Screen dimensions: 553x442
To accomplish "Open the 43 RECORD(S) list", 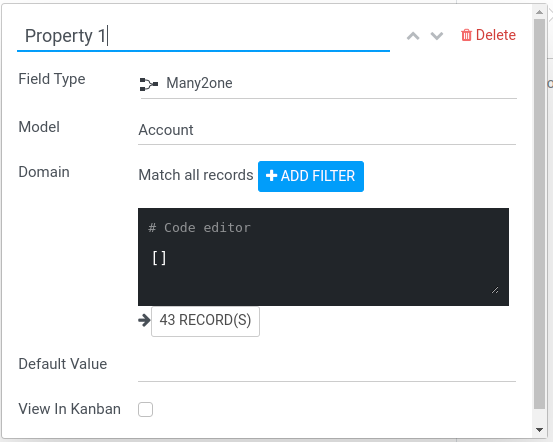I will pyautogui.click(x=205, y=321).
